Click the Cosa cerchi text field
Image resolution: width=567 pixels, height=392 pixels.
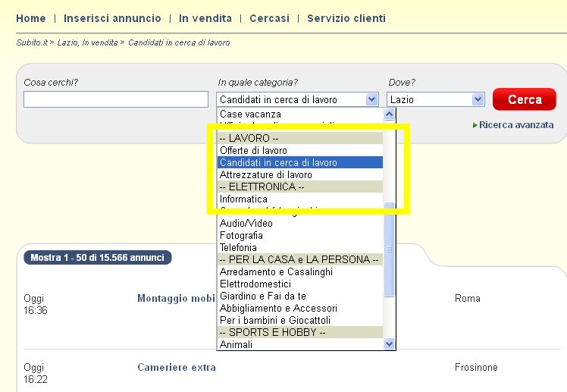115,99
